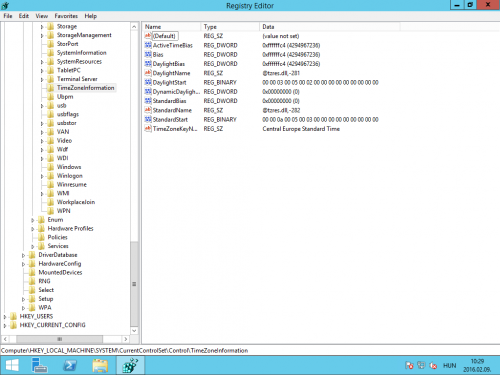
Task: Click the horizontal scroll right arrow
Action: point(126,339)
